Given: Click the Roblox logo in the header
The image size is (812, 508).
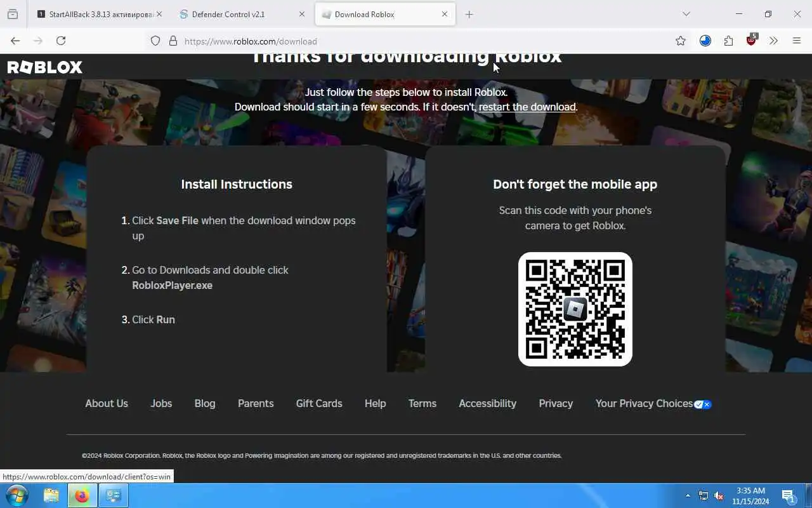Looking at the screenshot, I should coord(44,67).
